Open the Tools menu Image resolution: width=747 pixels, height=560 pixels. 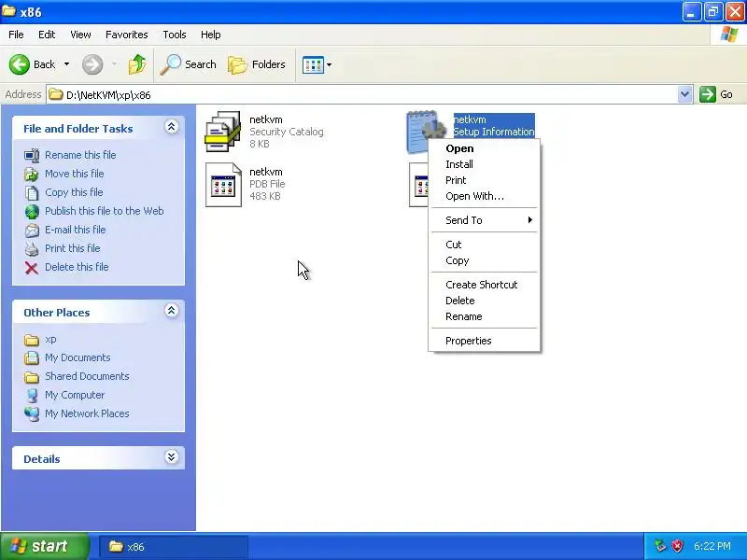click(x=175, y=35)
